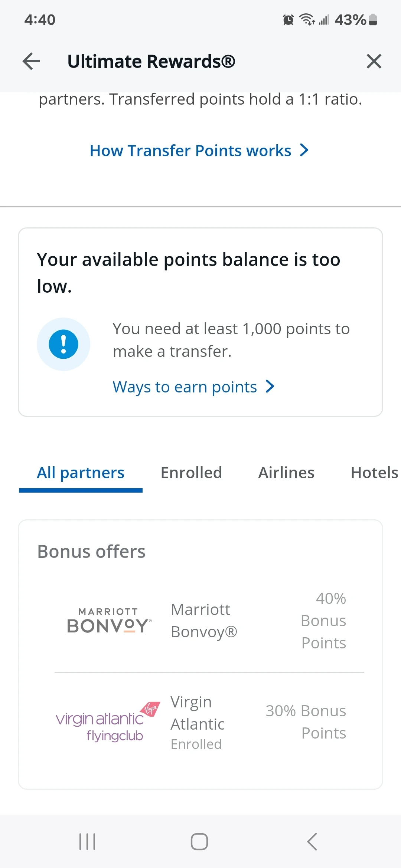401x868 pixels.
Task: Close the Ultimate Rewards screen
Action: click(374, 61)
